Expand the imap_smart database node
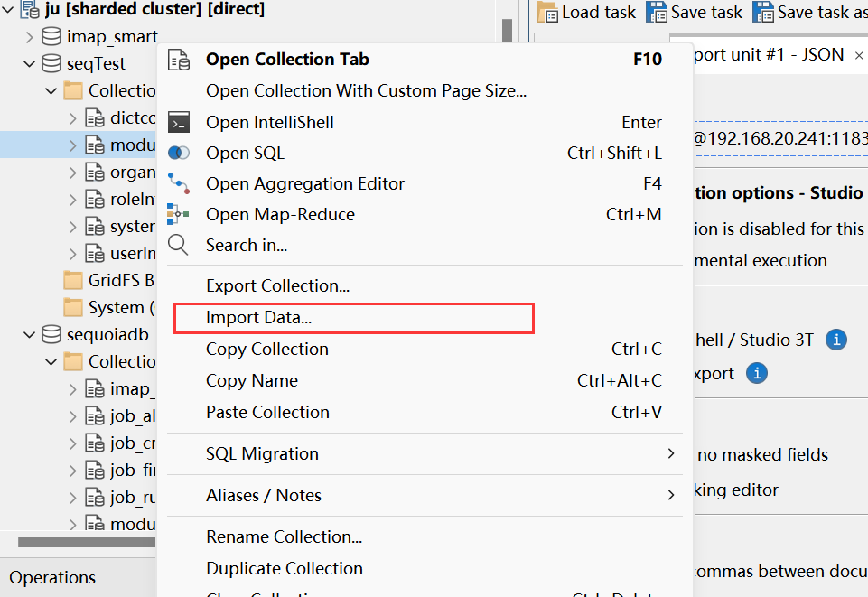868x597 pixels. tap(29, 36)
